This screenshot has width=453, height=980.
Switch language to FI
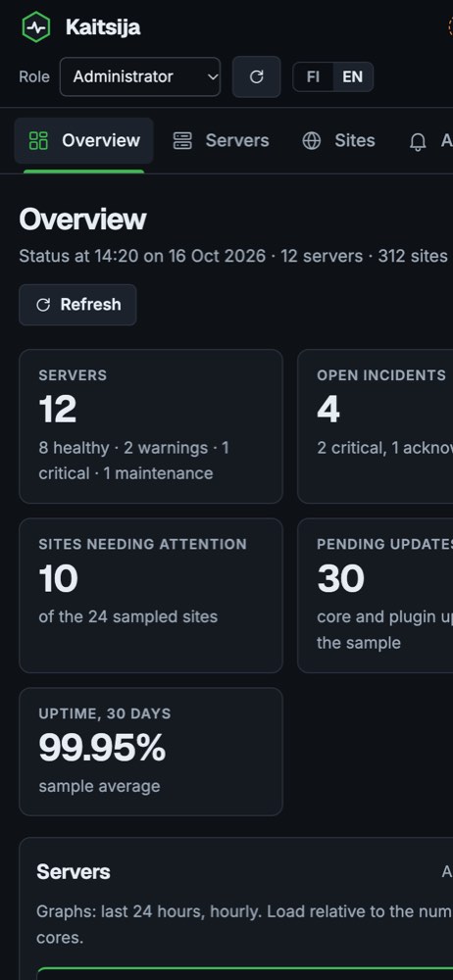coord(313,76)
